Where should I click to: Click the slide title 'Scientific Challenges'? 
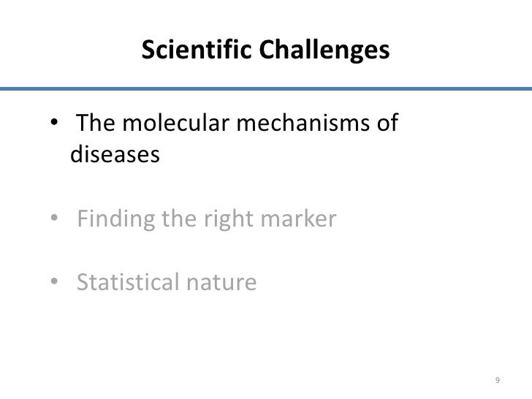point(265,50)
